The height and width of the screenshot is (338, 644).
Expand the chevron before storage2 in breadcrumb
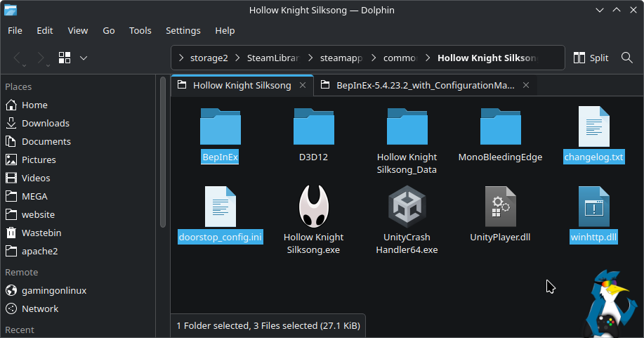tap(182, 58)
